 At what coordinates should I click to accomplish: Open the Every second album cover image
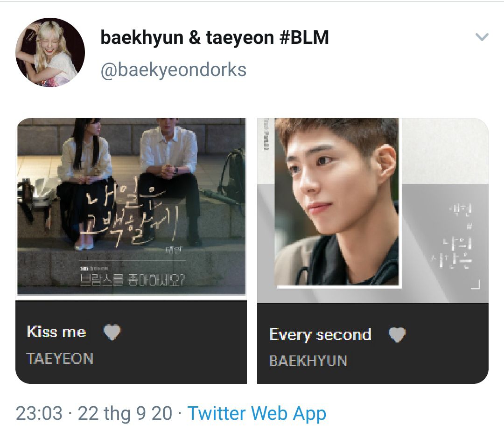373,210
